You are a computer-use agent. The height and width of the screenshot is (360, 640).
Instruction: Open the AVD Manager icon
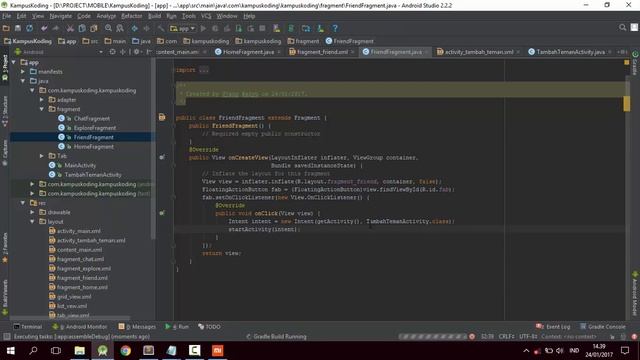pyautogui.click(x=277, y=28)
